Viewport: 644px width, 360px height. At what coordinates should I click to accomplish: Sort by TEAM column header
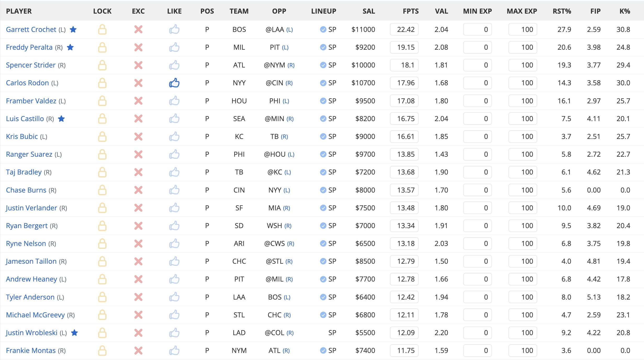239,11
